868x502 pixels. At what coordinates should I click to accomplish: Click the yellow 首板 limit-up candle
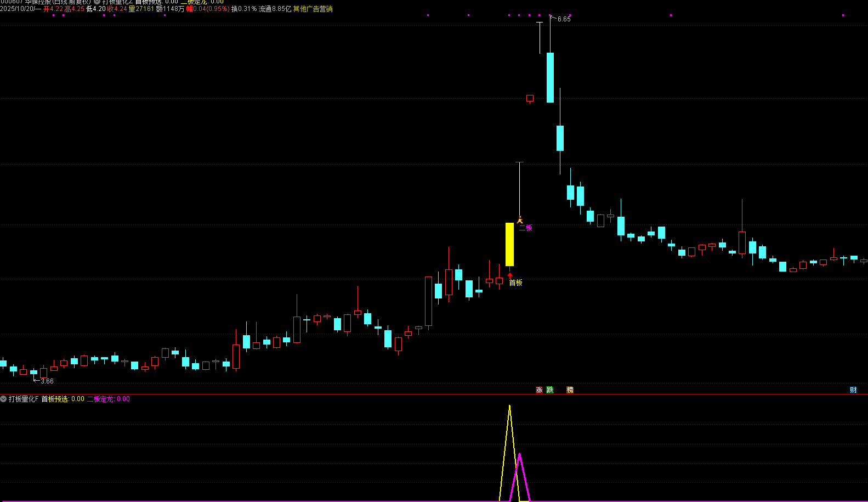[509, 244]
